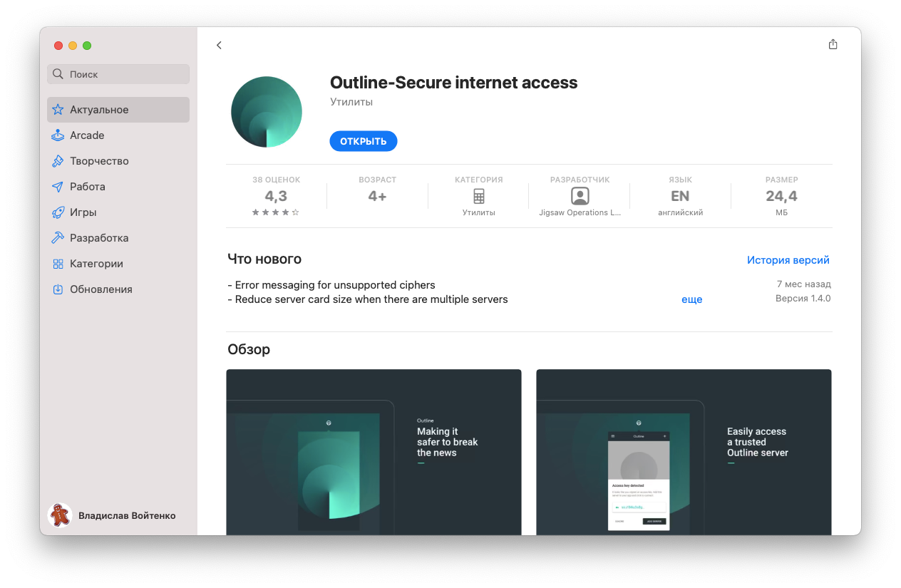Screen dimensions: 901x588
Task: Click the 'Reduce server card size' line
Action: (x=368, y=299)
